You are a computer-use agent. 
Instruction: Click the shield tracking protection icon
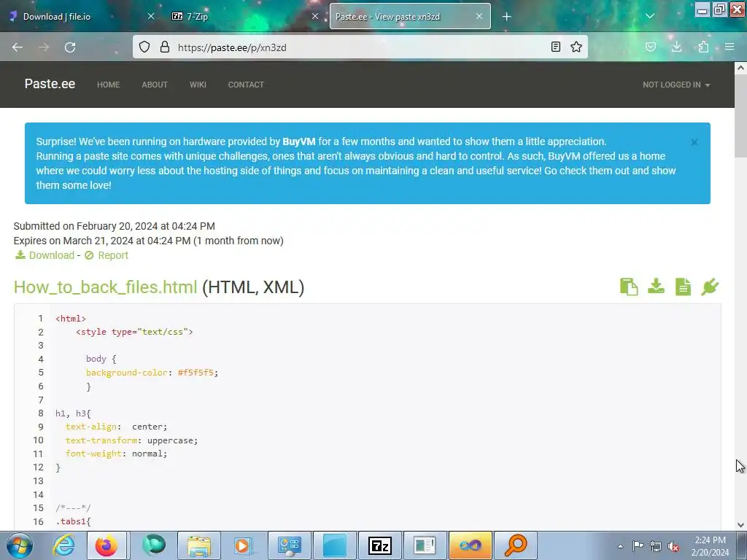coord(144,47)
